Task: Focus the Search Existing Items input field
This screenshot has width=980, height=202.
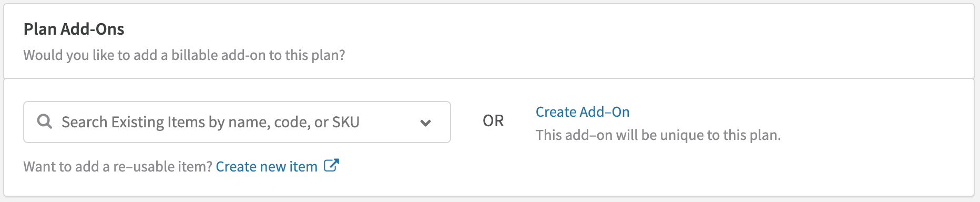Action: pos(237,122)
